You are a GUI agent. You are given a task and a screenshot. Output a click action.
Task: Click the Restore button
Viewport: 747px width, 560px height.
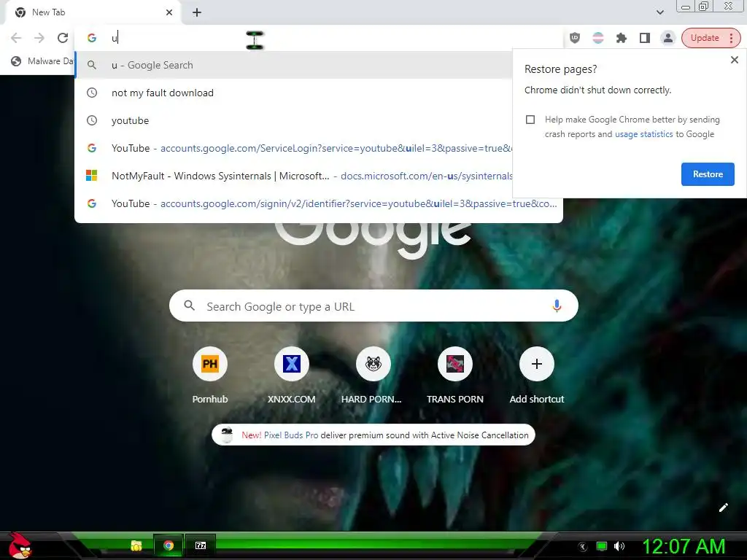[x=708, y=174]
